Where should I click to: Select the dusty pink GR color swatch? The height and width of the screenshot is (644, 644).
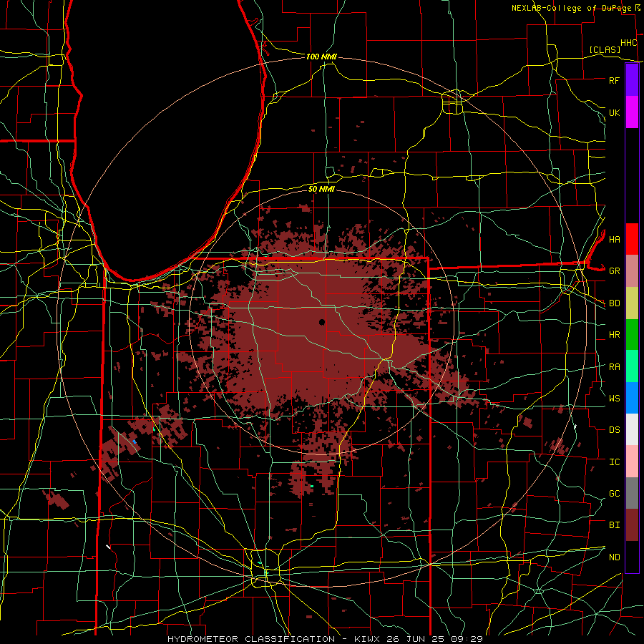[632, 270]
